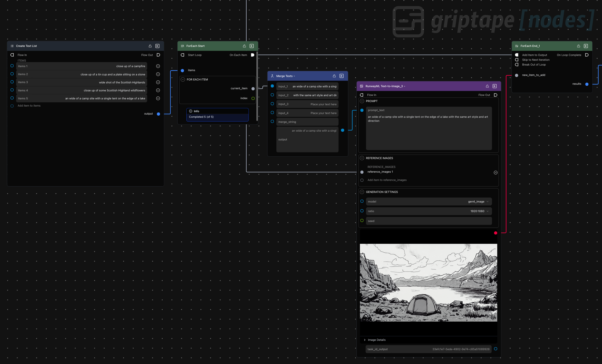Click the lock icon on ForEach Start node

tap(244, 46)
